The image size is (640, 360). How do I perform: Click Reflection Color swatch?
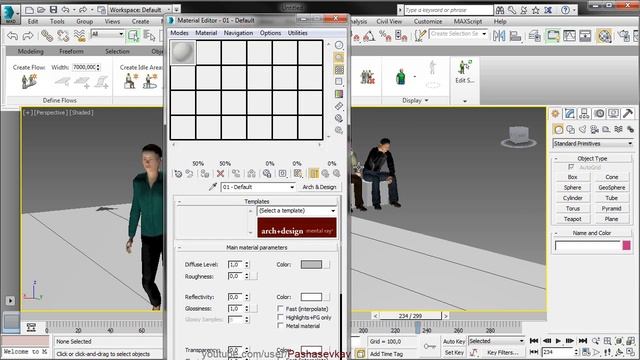pos(311,297)
